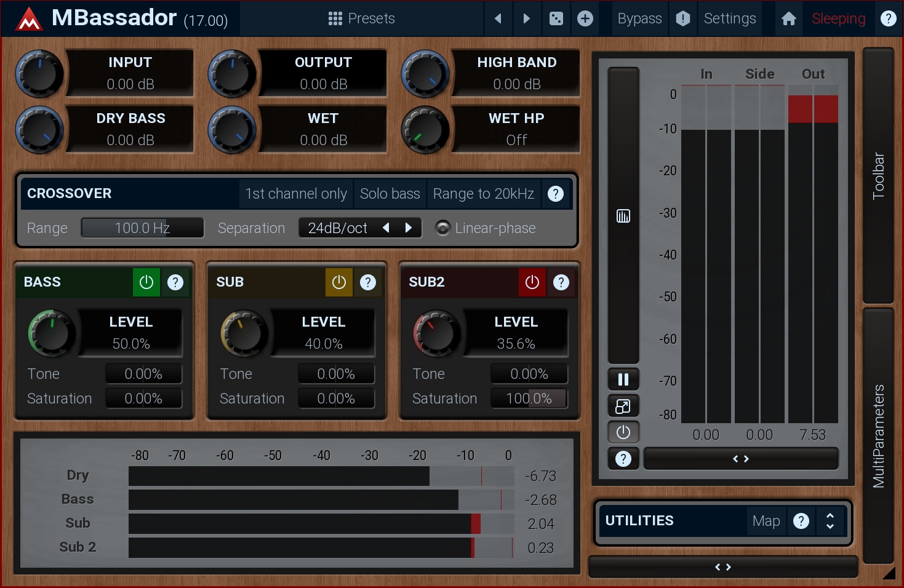Enable the Linear-phase radio option
This screenshot has width=904, height=588.
pyautogui.click(x=442, y=228)
